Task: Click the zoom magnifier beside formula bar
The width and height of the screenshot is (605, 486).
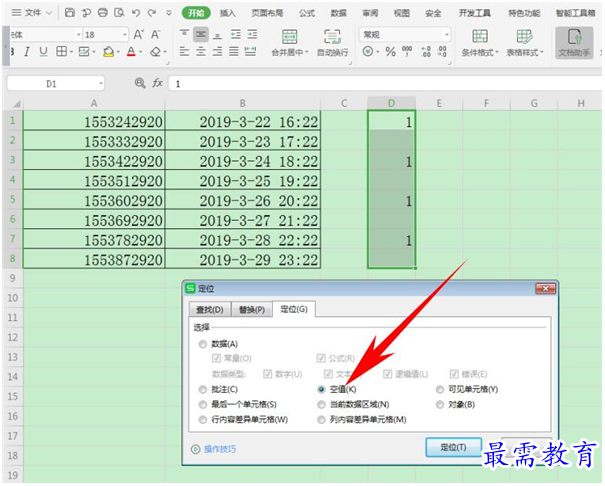Action: click(x=140, y=83)
